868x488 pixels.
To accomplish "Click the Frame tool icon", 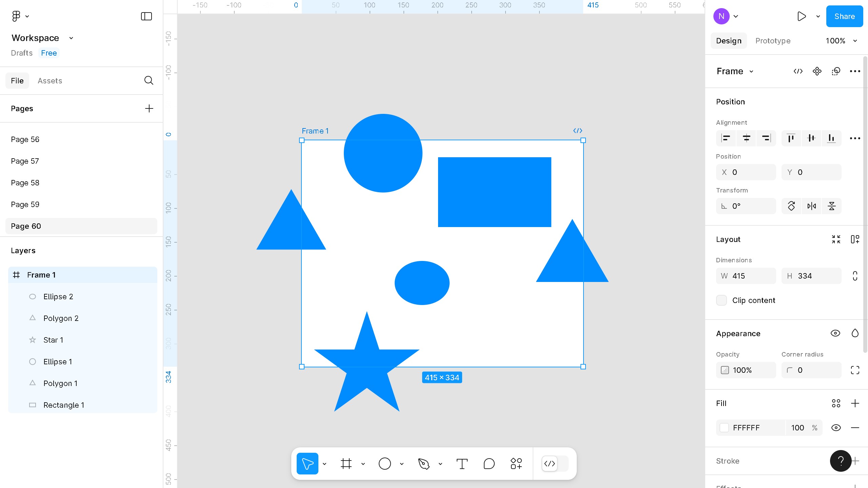I will (x=346, y=464).
